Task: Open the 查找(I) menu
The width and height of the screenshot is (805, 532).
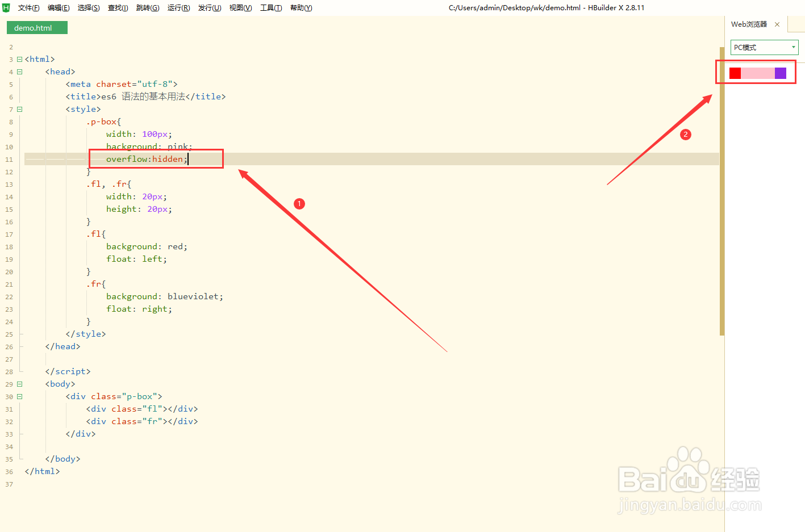Action: coord(118,8)
